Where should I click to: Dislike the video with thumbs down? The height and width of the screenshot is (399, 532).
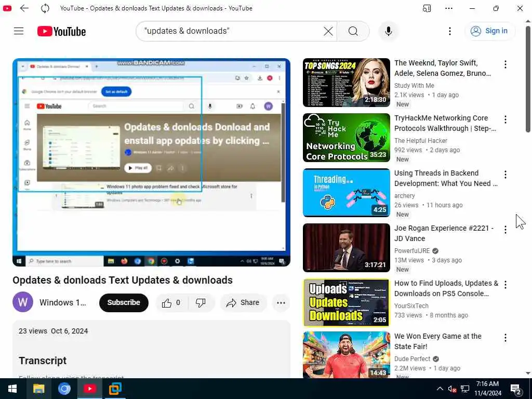(x=201, y=303)
